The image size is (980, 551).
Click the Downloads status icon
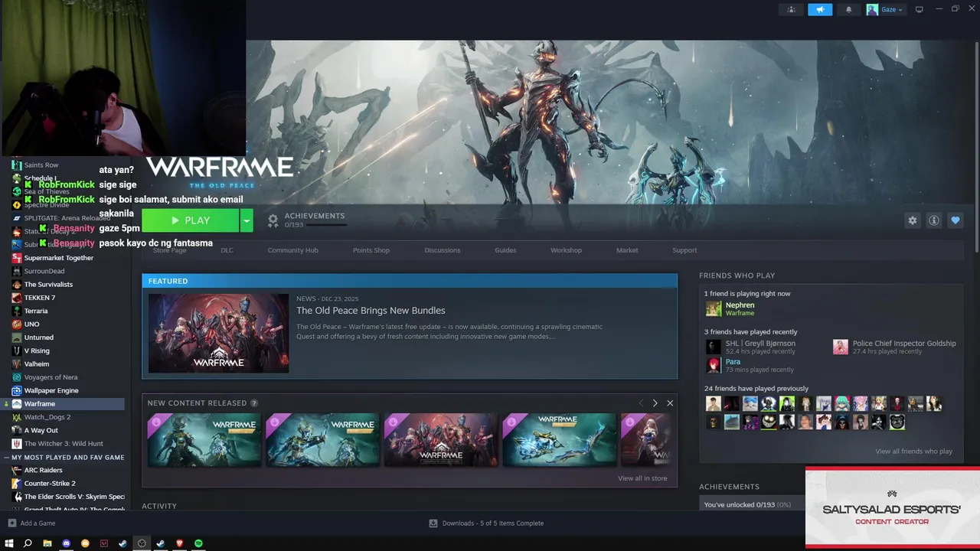pyautogui.click(x=433, y=523)
